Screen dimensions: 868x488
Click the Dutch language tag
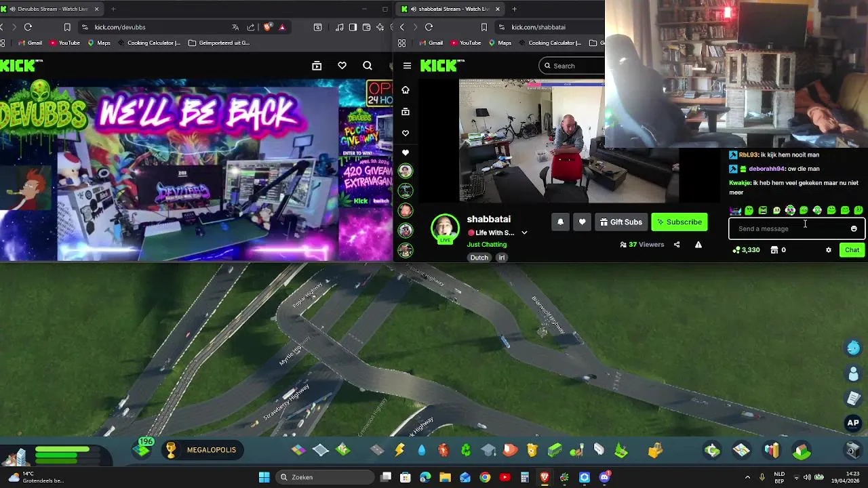pos(479,258)
